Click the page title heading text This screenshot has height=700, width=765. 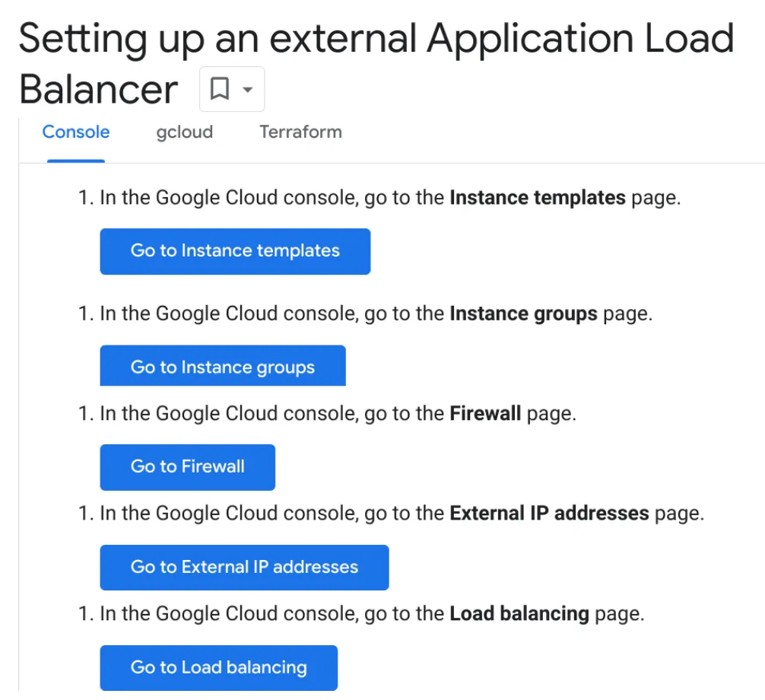coord(376,63)
